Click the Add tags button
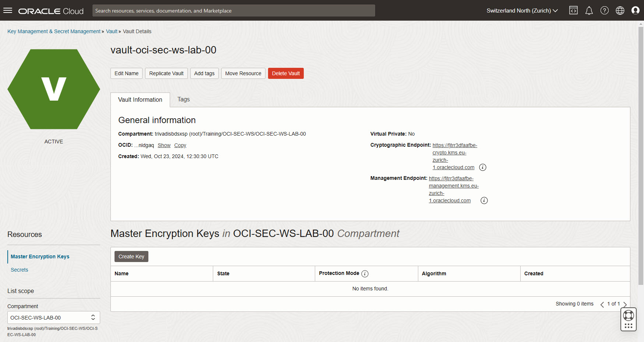 [x=204, y=73]
